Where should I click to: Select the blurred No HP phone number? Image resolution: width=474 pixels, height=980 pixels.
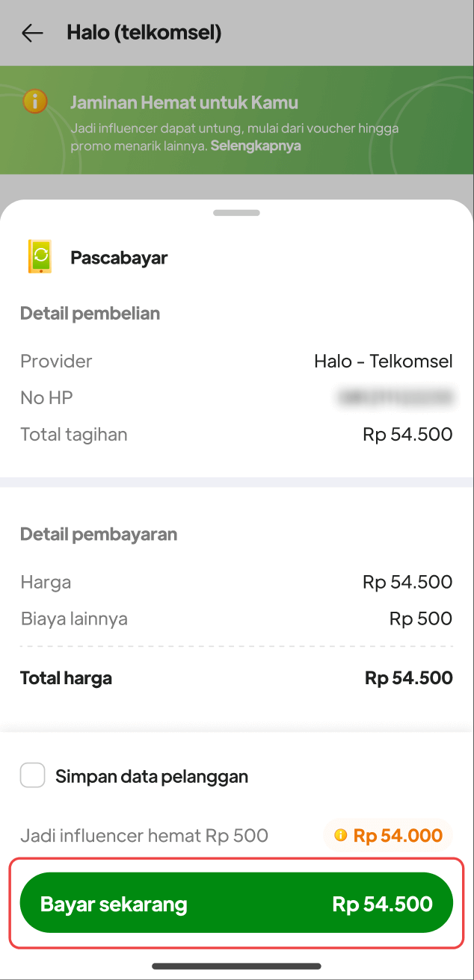pos(395,397)
